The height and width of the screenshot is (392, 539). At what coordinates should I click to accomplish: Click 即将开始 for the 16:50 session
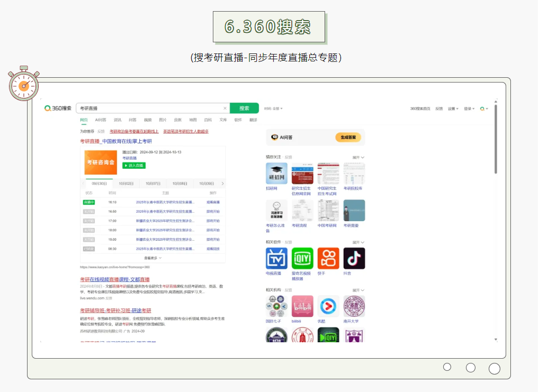pos(213,212)
